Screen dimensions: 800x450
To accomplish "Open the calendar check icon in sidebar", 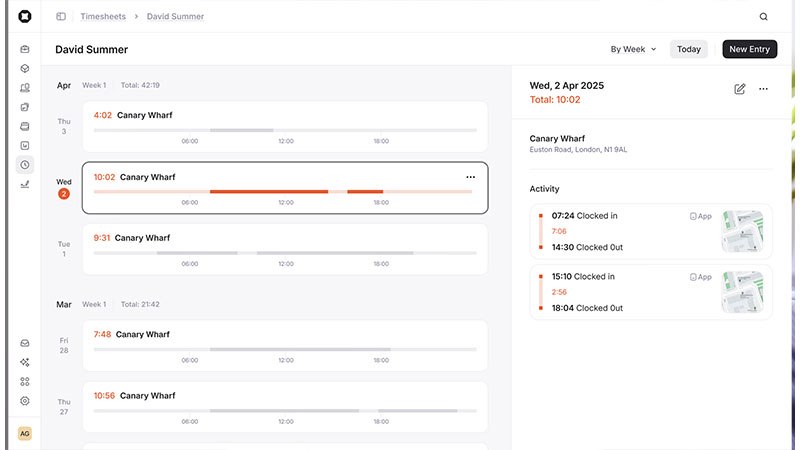I will tap(24, 145).
